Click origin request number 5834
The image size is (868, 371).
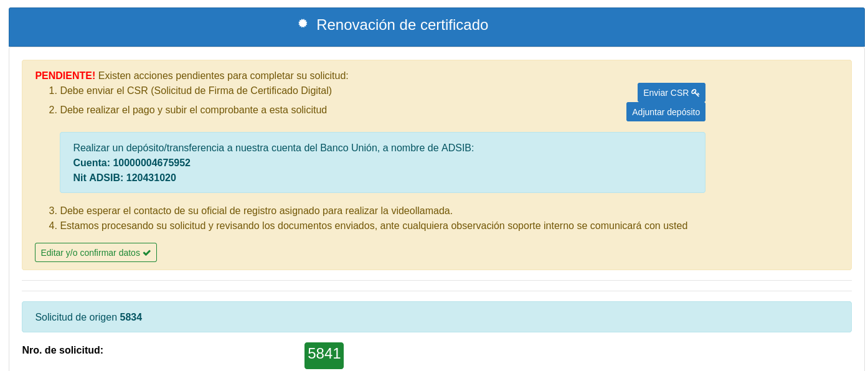tap(131, 317)
